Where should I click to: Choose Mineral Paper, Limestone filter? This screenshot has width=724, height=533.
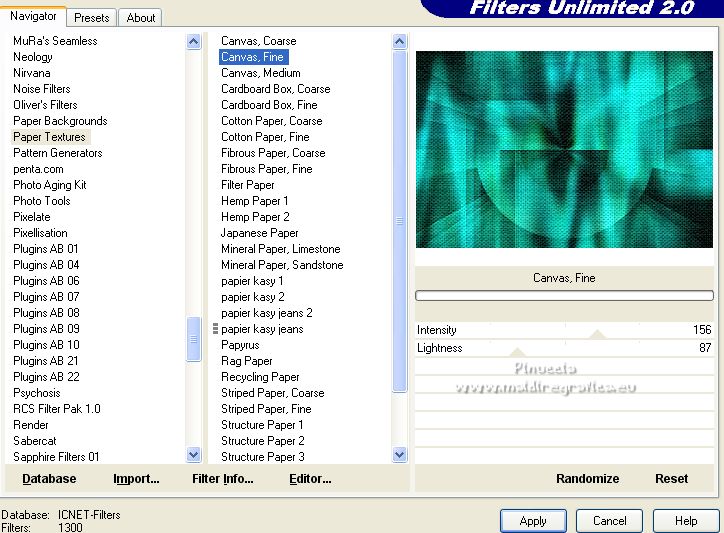(x=280, y=249)
